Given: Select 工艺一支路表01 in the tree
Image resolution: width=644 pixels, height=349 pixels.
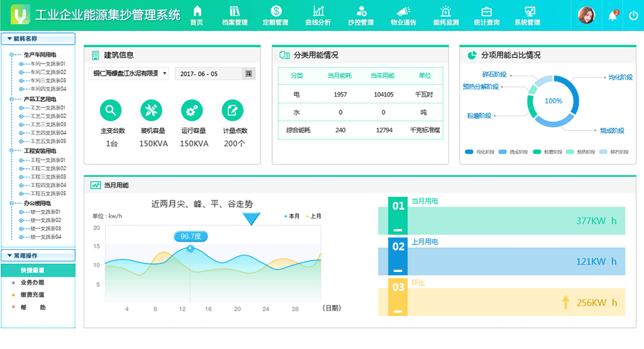Looking at the screenshot, I should coord(47,108).
